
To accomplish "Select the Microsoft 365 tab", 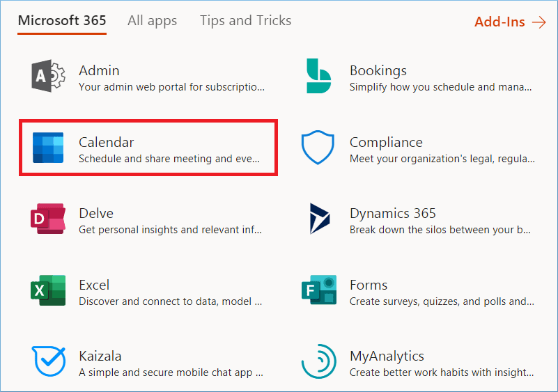I will click(x=62, y=21).
